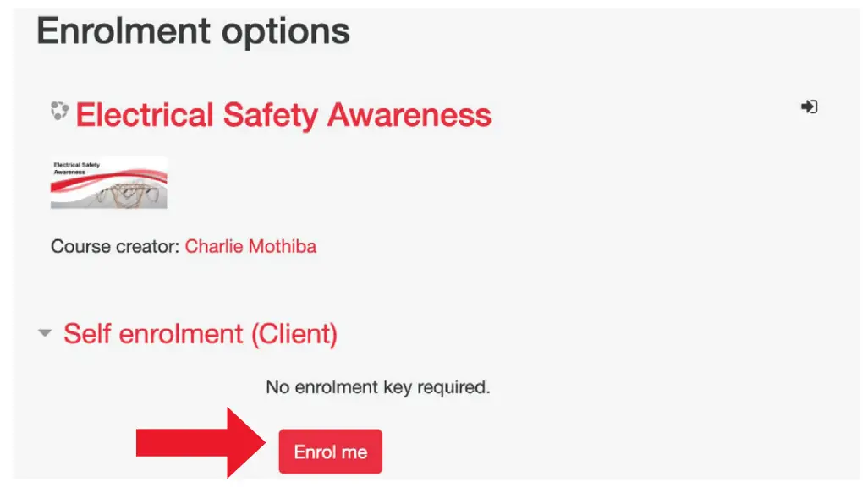Toggle the Self enrolment (Client) section header
868x493 pixels.
(200, 334)
